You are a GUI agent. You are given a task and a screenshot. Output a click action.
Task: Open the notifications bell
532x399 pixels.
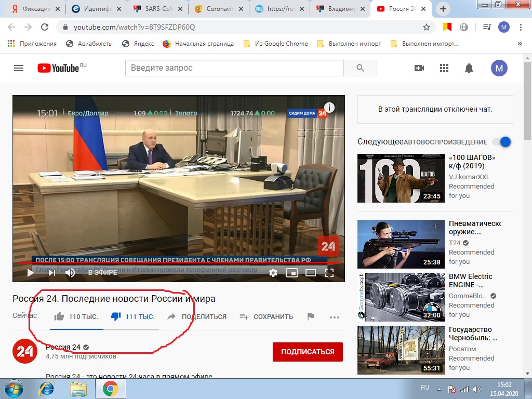(469, 68)
